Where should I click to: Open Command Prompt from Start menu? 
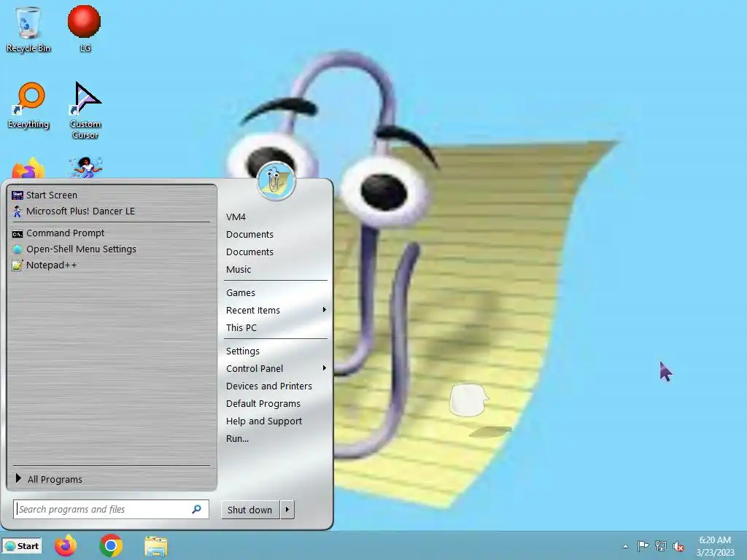click(112, 233)
